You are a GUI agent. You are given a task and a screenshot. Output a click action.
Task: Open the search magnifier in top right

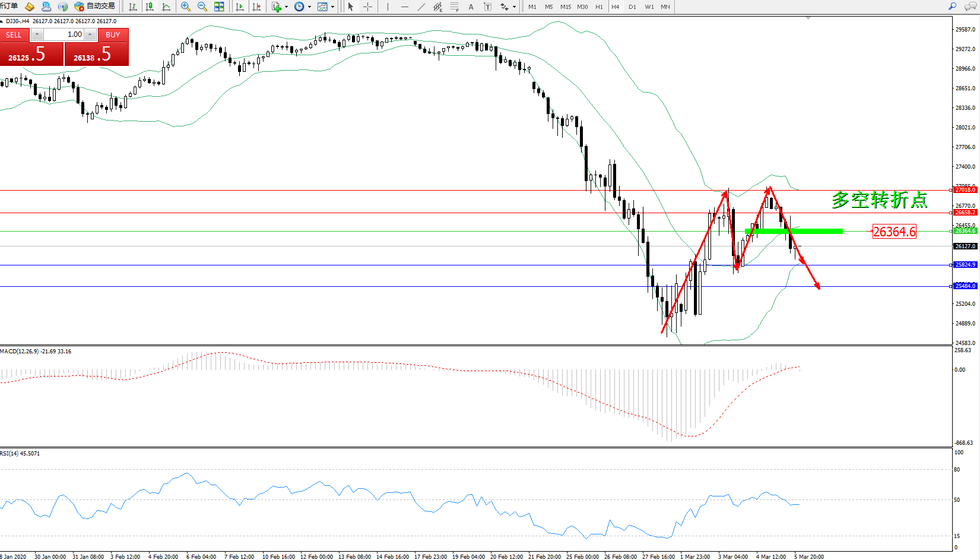click(x=952, y=7)
